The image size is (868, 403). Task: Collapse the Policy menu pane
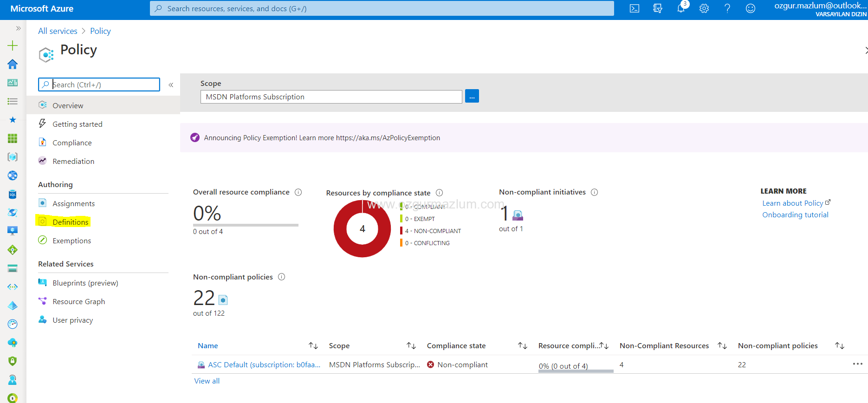coord(171,84)
